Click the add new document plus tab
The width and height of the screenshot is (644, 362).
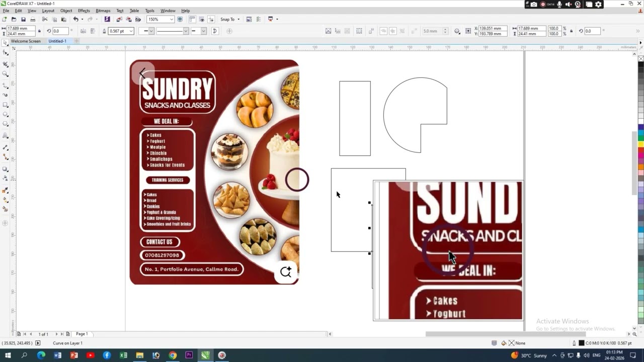(x=76, y=41)
